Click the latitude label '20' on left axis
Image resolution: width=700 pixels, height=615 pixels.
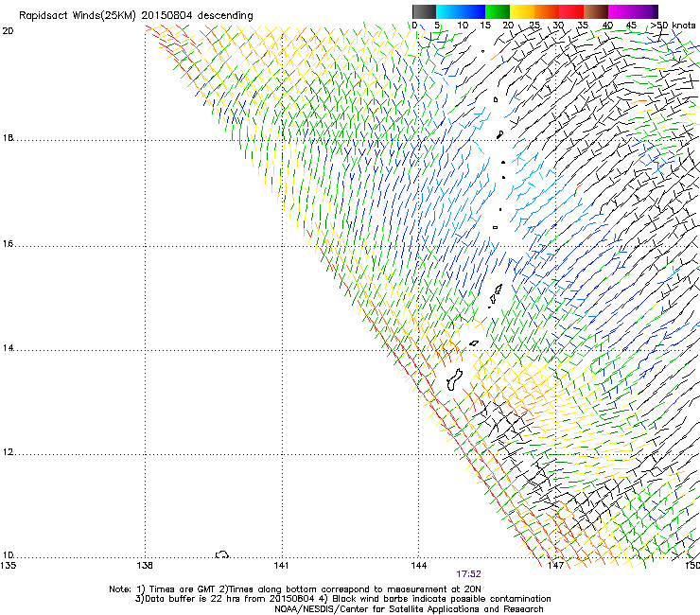coord(8,31)
